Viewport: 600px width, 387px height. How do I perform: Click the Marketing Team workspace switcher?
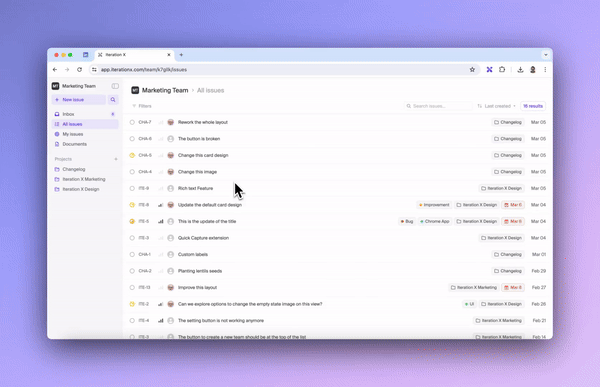pos(74,86)
